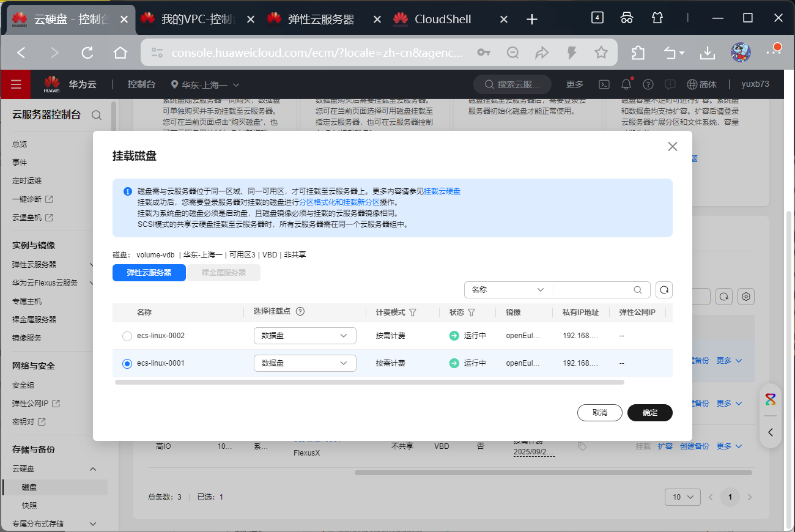Open 定时运维 in the sidebar
This screenshot has width=795, height=532.
(x=27, y=181)
